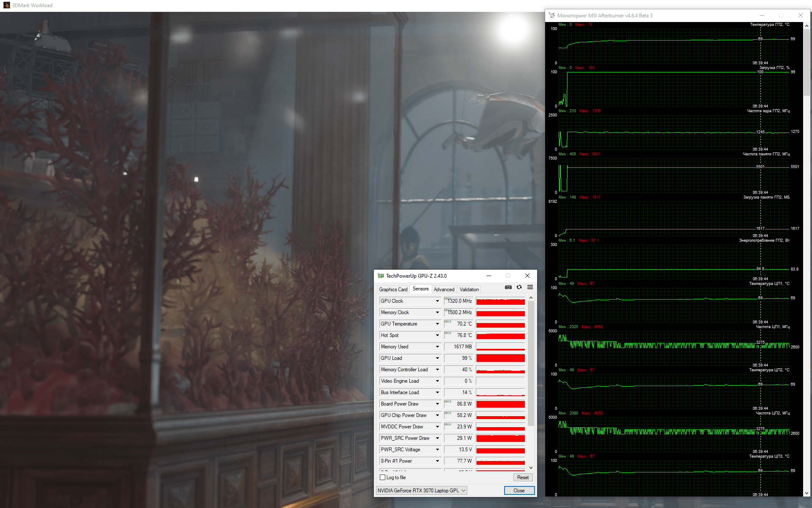812x508 pixels.
Task: Open the Advanced tab
Action: [444, 290]
